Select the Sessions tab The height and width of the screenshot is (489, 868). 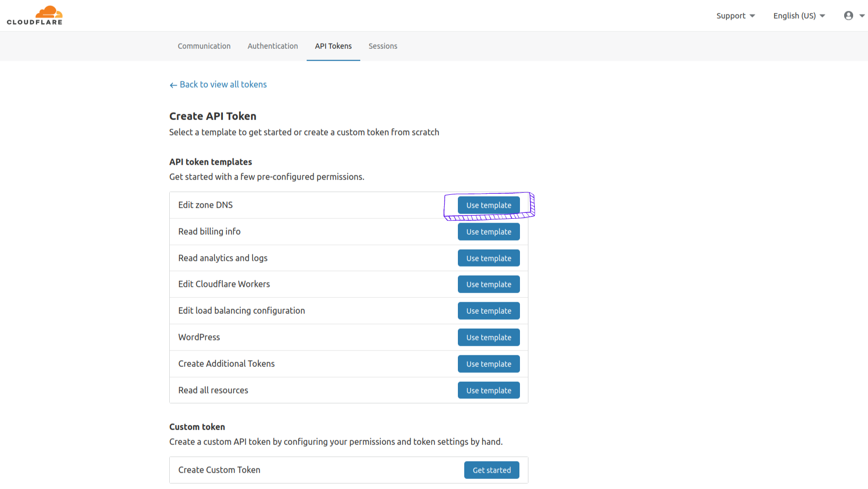pyautogui.click(x=383, y=46)
